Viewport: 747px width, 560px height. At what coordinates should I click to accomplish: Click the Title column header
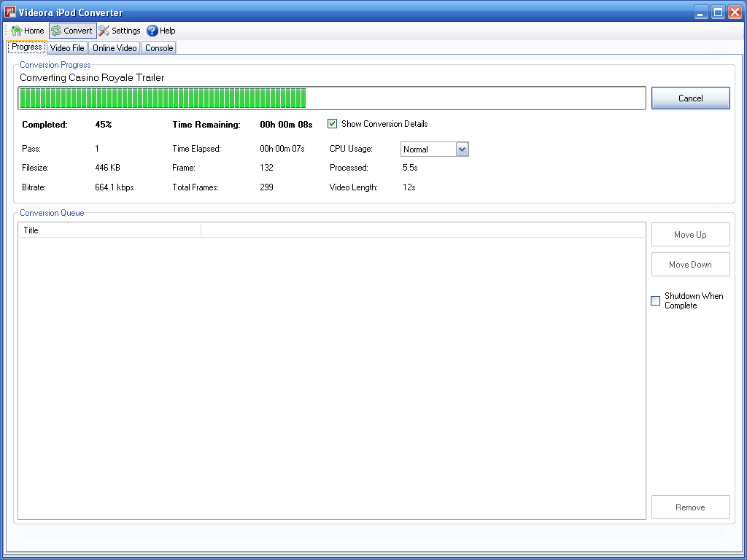[x=109, y=230]
